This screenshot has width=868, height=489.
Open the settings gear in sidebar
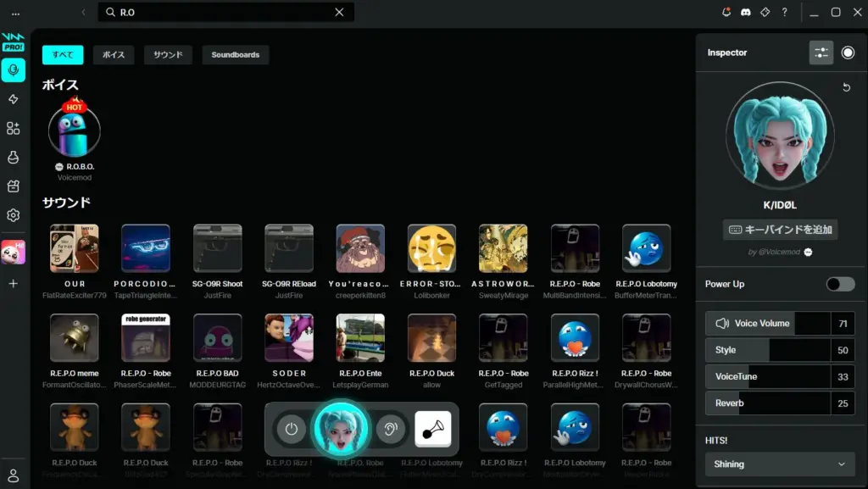point(13,215)
